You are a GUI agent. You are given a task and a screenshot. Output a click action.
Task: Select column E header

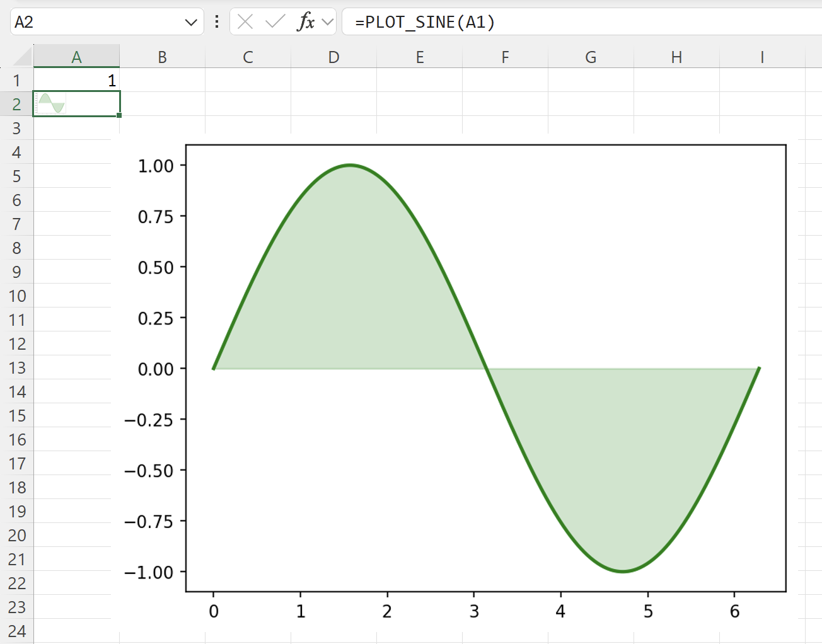419,57
